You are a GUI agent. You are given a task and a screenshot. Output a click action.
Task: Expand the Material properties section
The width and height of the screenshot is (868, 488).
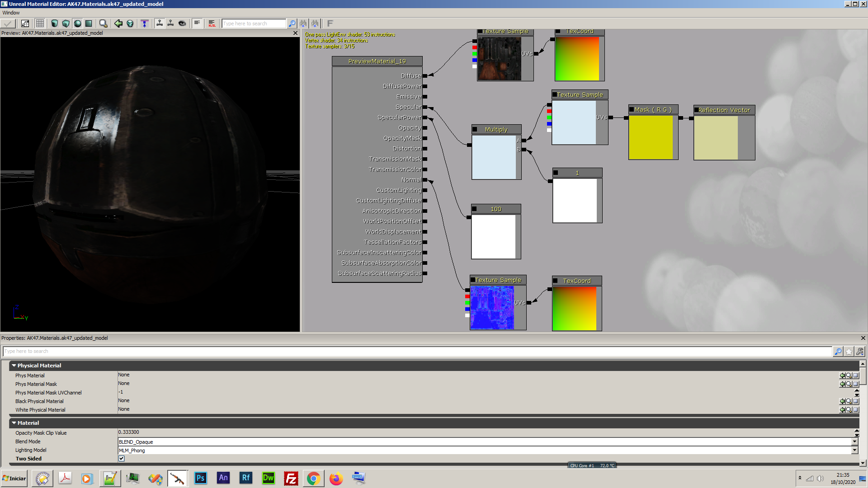(13, 422)
